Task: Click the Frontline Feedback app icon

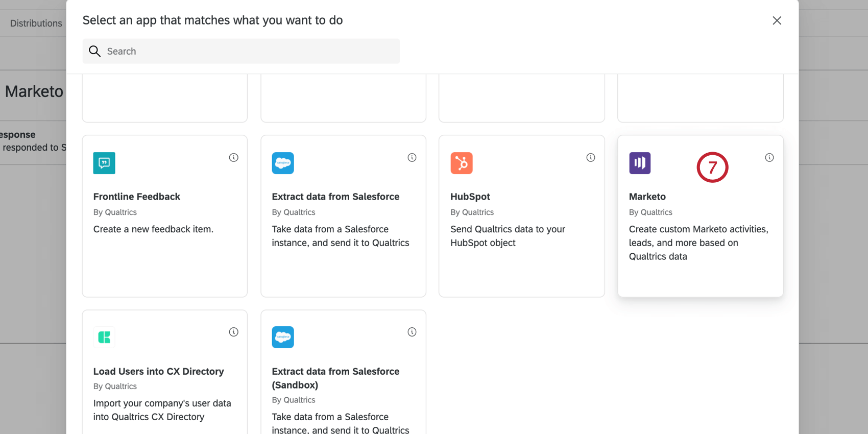Action: (x=104, y=163)
